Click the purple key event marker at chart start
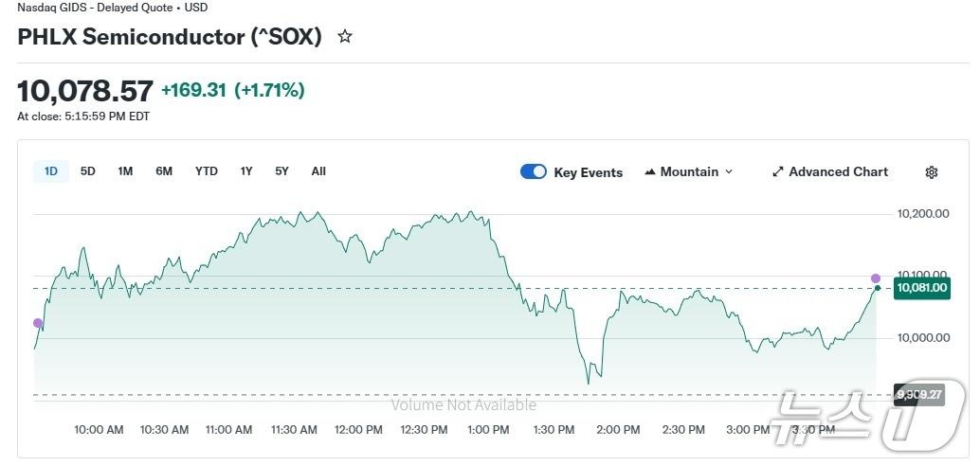Screen dimensions: 980x466 coord(38,323)
